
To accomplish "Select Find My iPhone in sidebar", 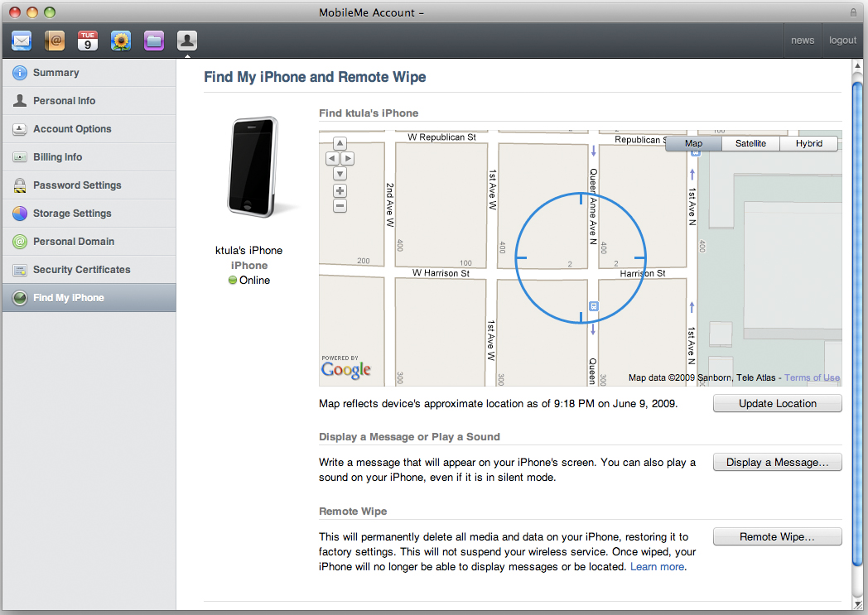I will pos(89,297).
